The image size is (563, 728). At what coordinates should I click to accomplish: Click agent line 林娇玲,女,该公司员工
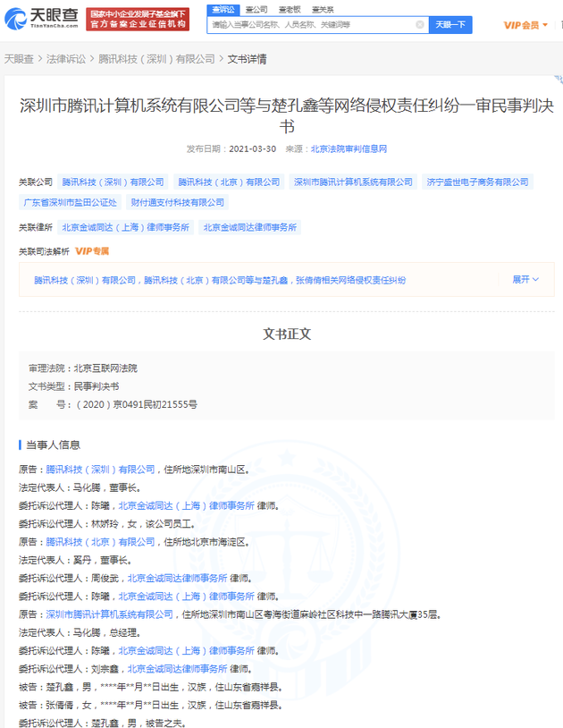107,524
